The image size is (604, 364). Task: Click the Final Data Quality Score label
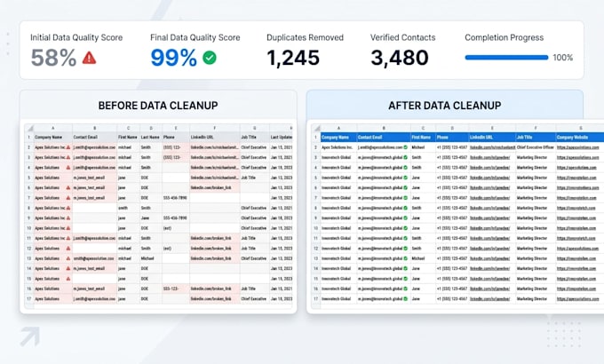(x=195, y=37)
